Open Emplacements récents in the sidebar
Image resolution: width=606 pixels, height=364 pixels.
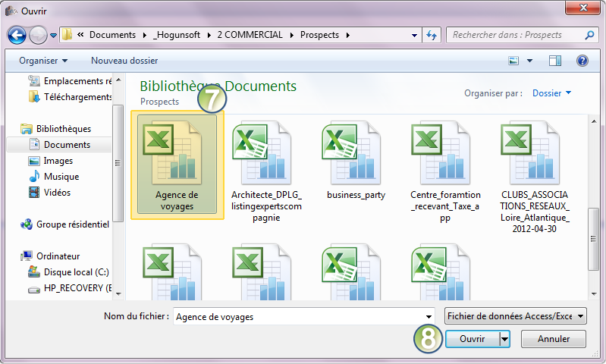pos(70,80)
